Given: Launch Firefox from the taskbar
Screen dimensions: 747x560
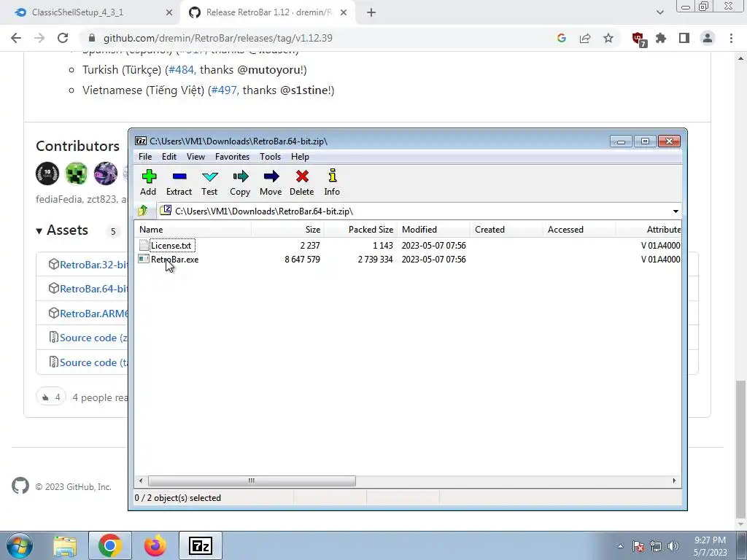Looking at the screenshot, I should [x=155, y=545].
